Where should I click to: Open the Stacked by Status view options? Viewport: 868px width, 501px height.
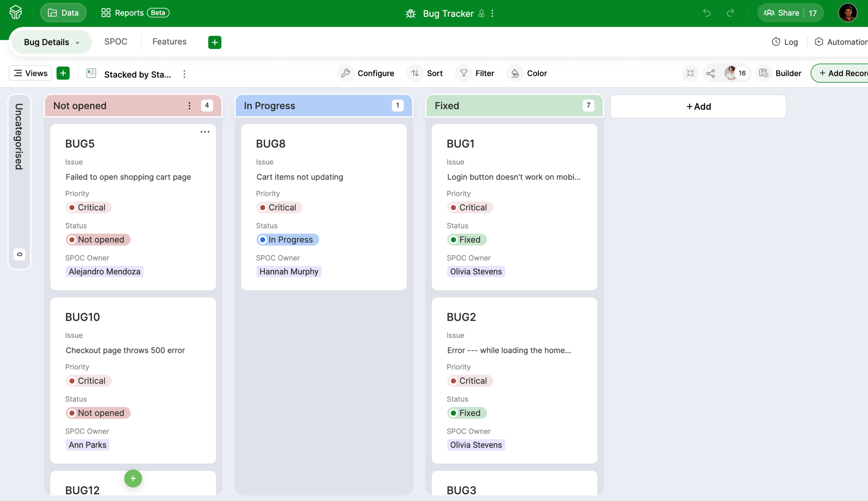point(184,74)
